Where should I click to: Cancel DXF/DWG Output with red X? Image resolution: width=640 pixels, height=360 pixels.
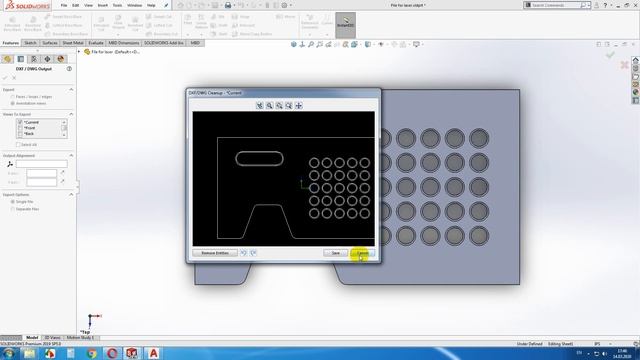tap(14, 78)
